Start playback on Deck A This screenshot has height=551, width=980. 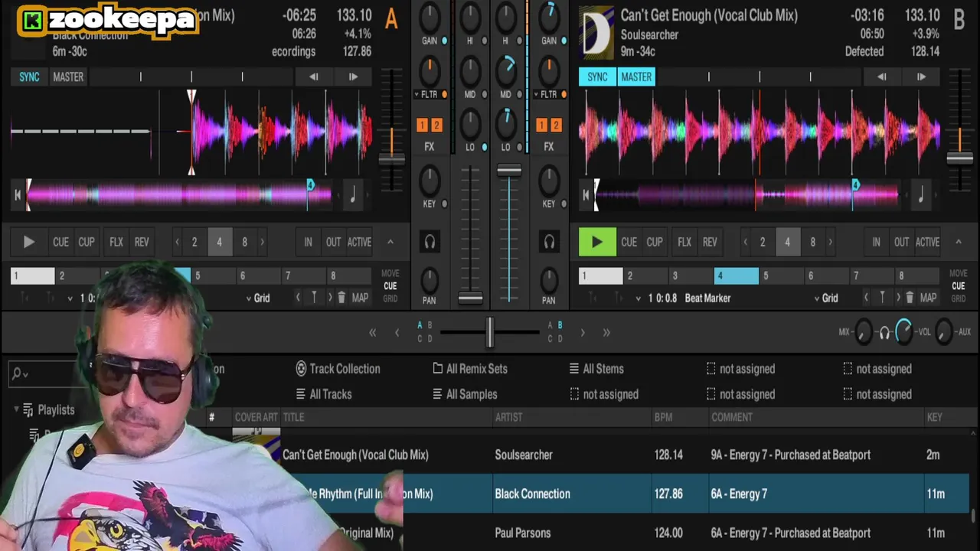28,242
